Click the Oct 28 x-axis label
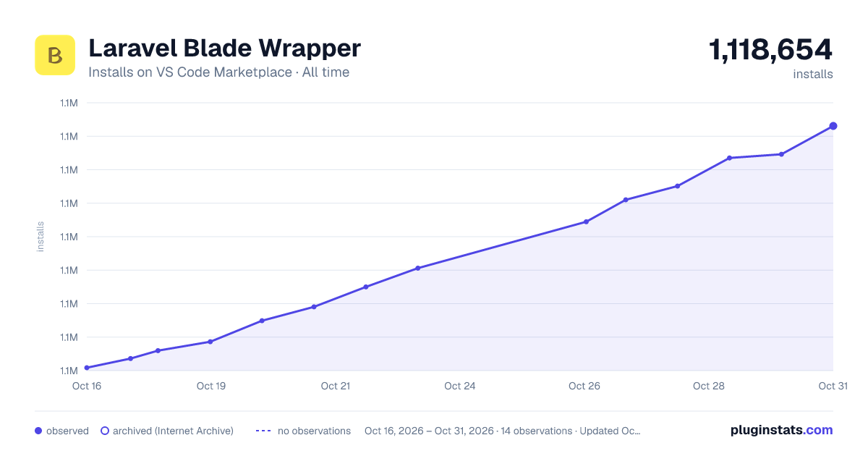 pos(709,386)
